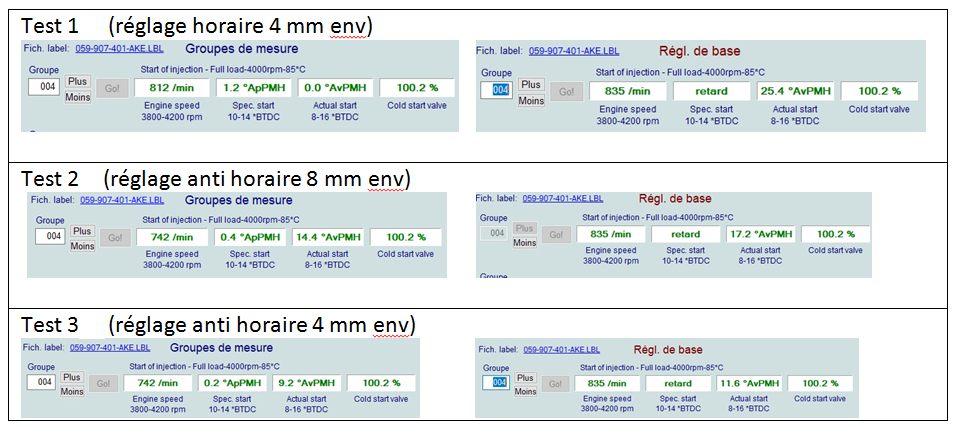Focus Groupe field in Test 3 Groupes de mesure
The image size is (959, 428).
42,382
